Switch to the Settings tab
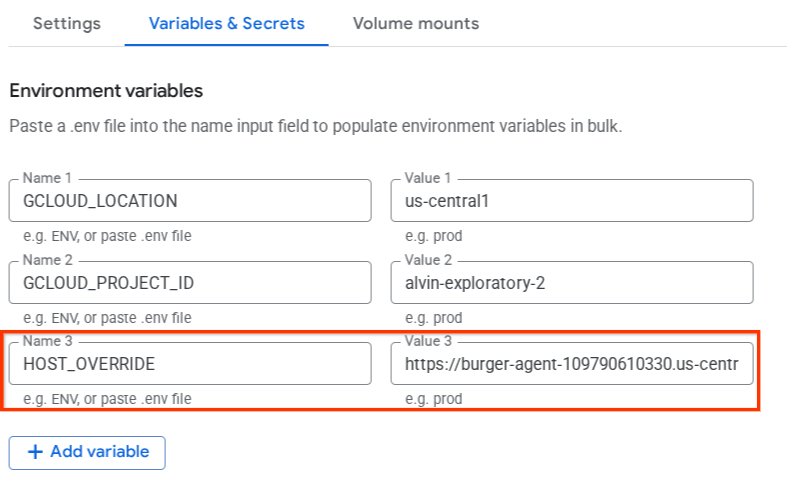This screenshot has width=787, height=486. tap(66, 23)
